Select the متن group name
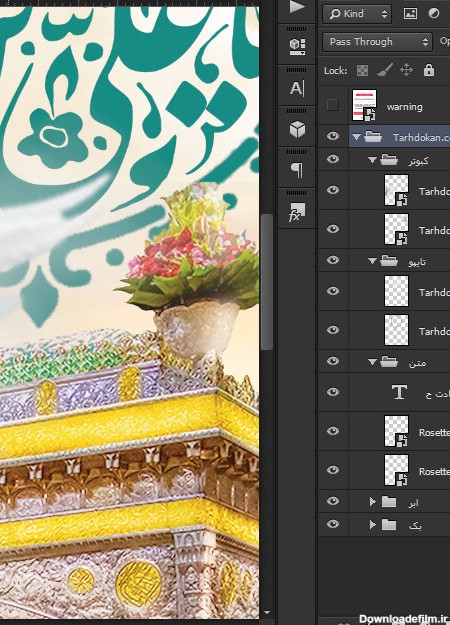Viewport: 450px width, 625px height. click(x=417, y=363)
